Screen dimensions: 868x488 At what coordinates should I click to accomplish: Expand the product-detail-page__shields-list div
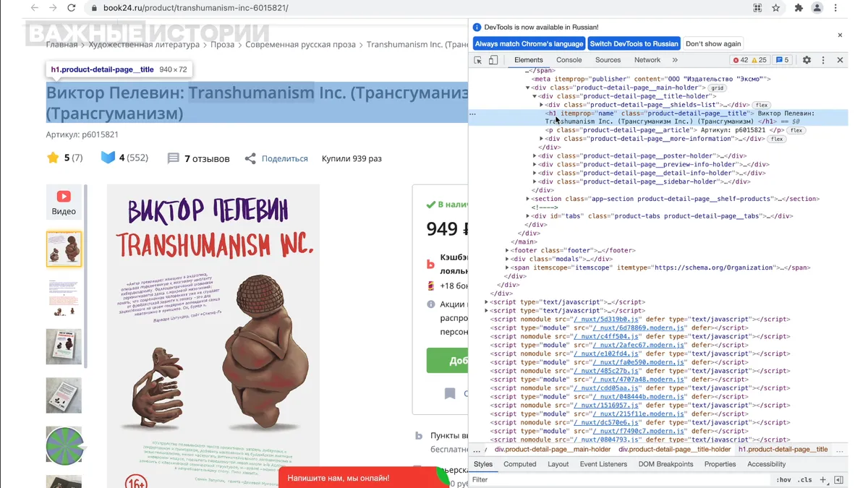541,105
